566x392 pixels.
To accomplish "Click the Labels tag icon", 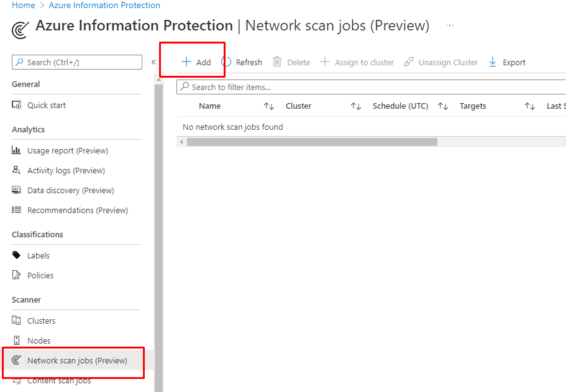I will pos(17,256).
